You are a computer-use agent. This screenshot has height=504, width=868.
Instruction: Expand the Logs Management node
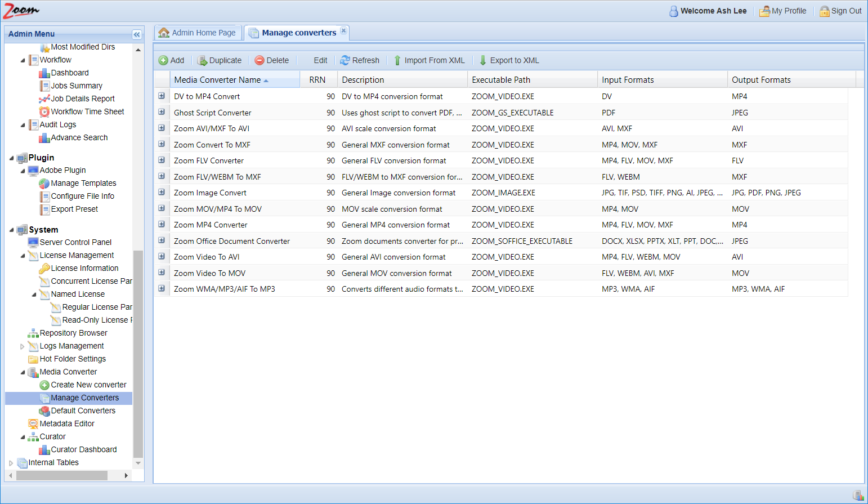click(23, 346)
